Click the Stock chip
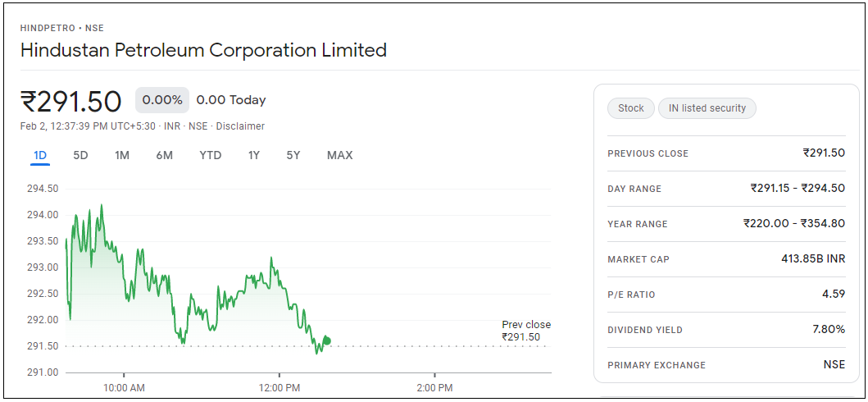 631,108
